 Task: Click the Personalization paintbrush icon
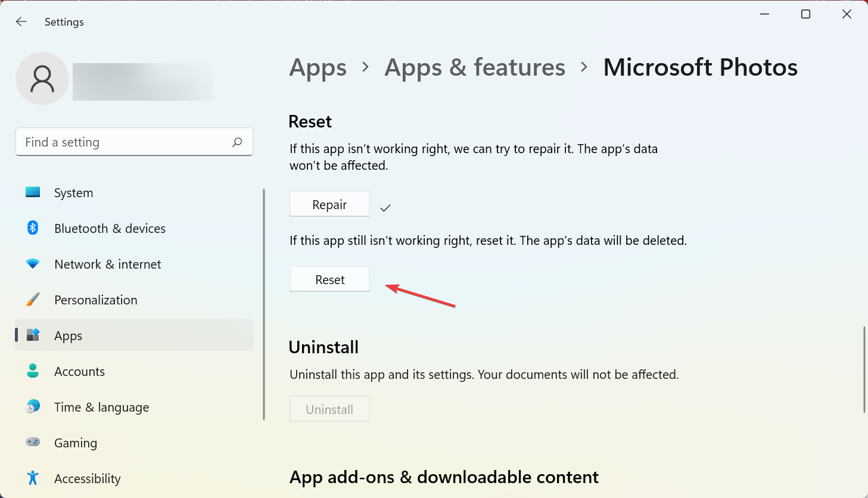(33, 300)
